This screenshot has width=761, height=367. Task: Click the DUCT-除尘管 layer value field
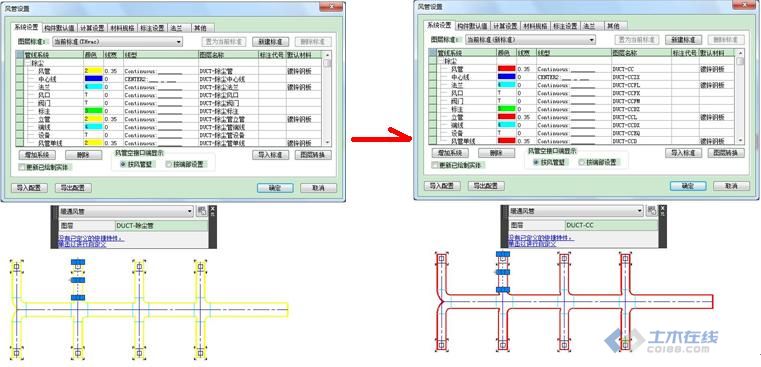click(x=162, y=226)
